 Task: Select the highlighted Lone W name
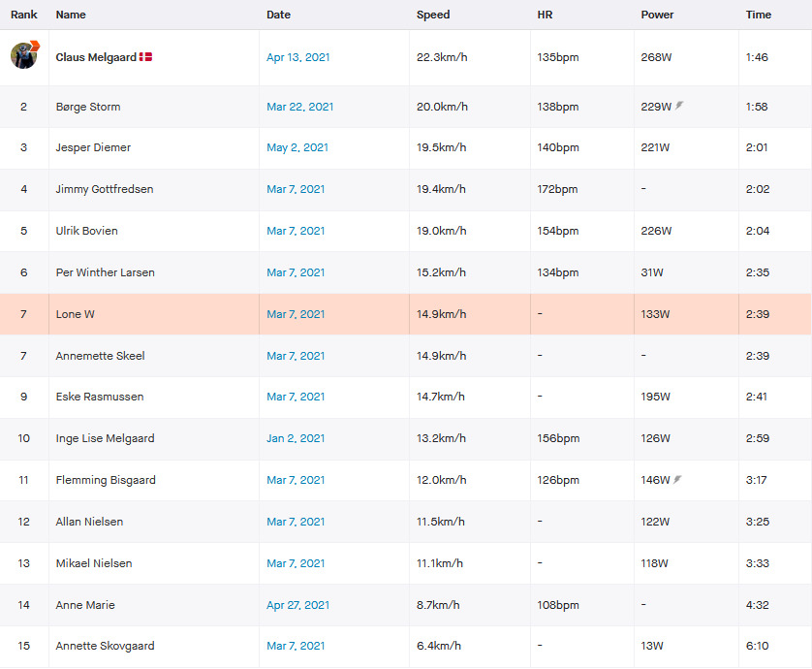pos(75,314)
